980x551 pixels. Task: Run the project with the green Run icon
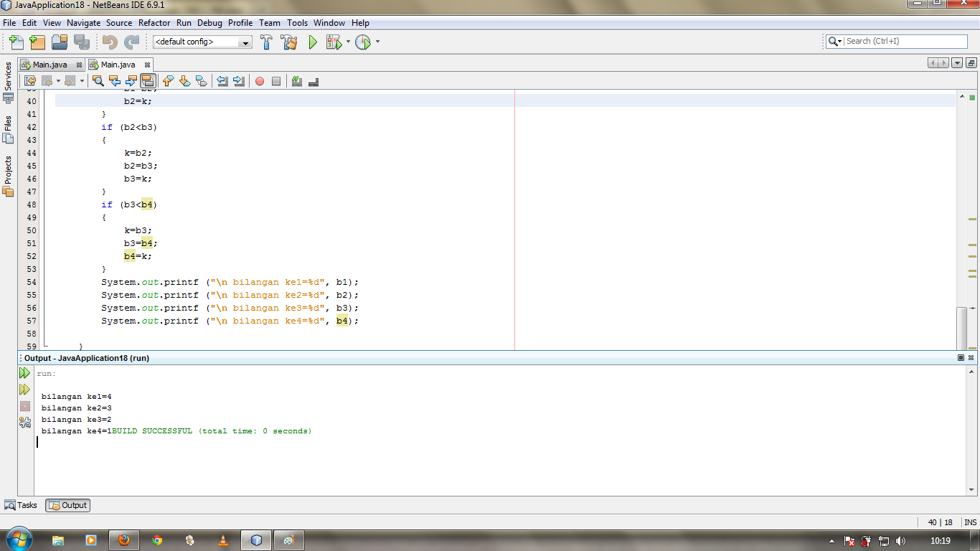click(312, 42)
